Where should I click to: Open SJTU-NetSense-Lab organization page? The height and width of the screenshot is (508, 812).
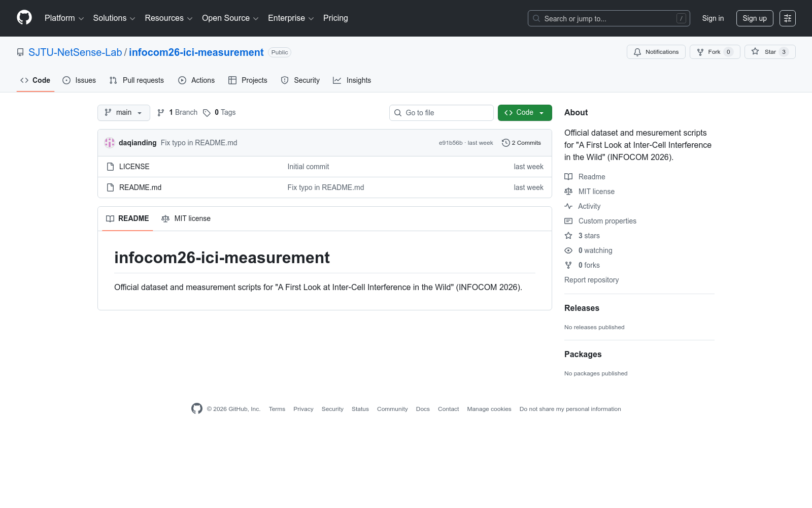(75, 52)
